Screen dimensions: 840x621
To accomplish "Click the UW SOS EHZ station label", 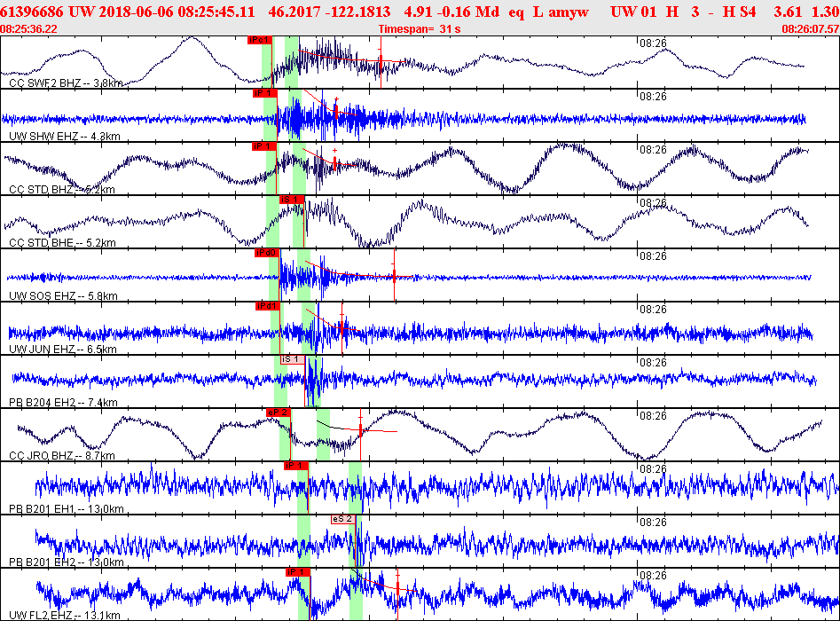I will pos(63,295).
